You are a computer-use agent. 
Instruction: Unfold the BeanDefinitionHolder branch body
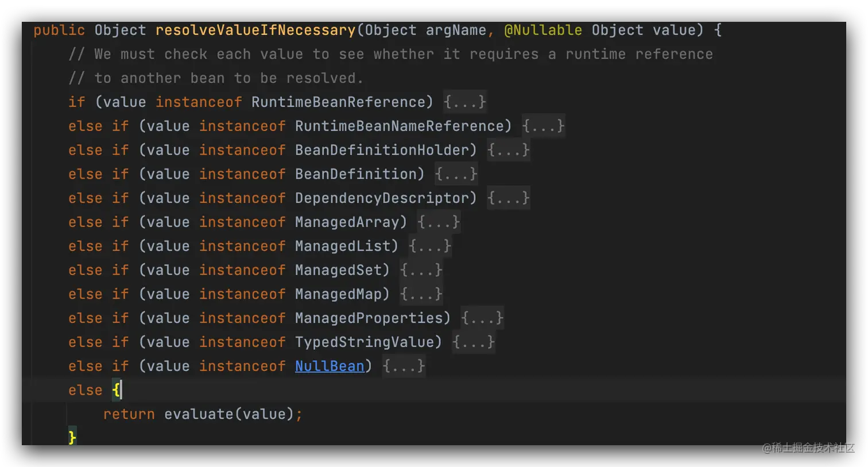coord(508,150)
